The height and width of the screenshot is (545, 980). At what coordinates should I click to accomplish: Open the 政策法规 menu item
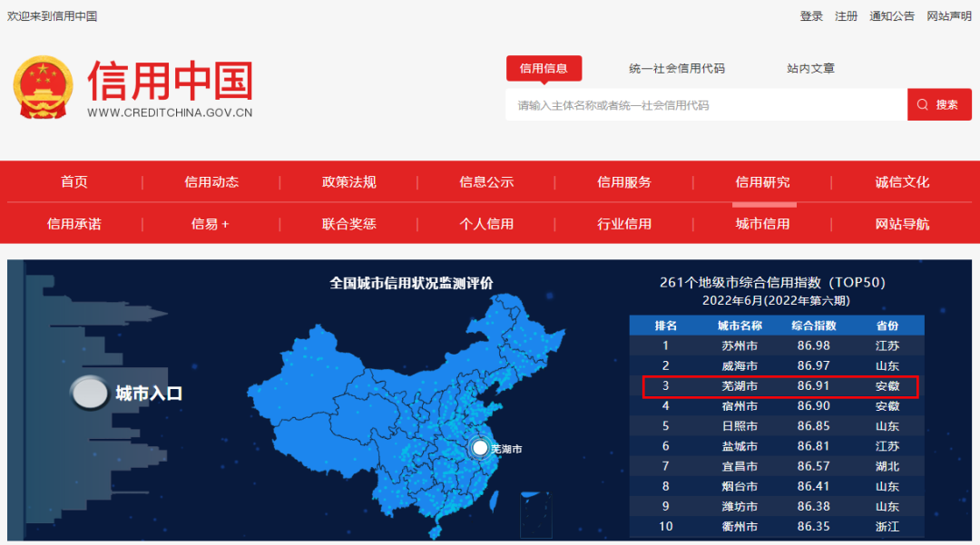click(349, 181)
